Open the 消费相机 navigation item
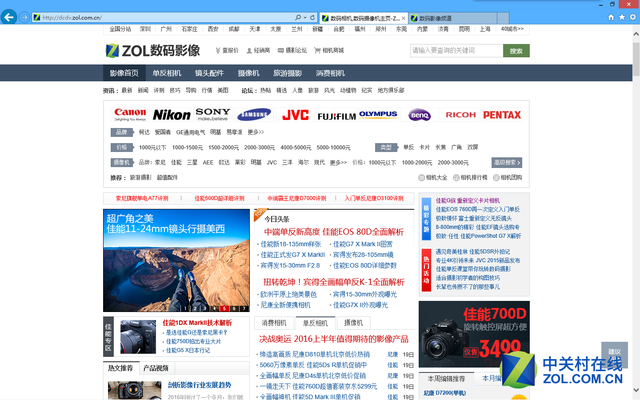The image size is (640, 400). 330,73
